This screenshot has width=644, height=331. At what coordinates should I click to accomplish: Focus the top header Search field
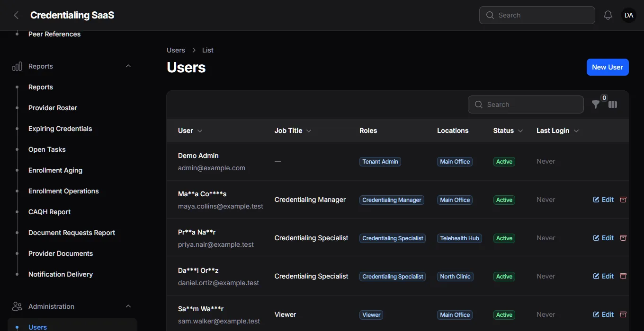[x=537, y=15]
